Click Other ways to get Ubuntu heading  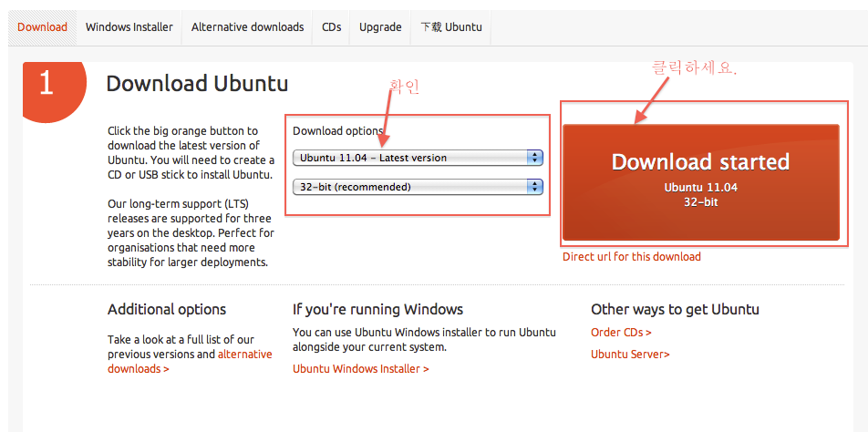click(675, 309)
